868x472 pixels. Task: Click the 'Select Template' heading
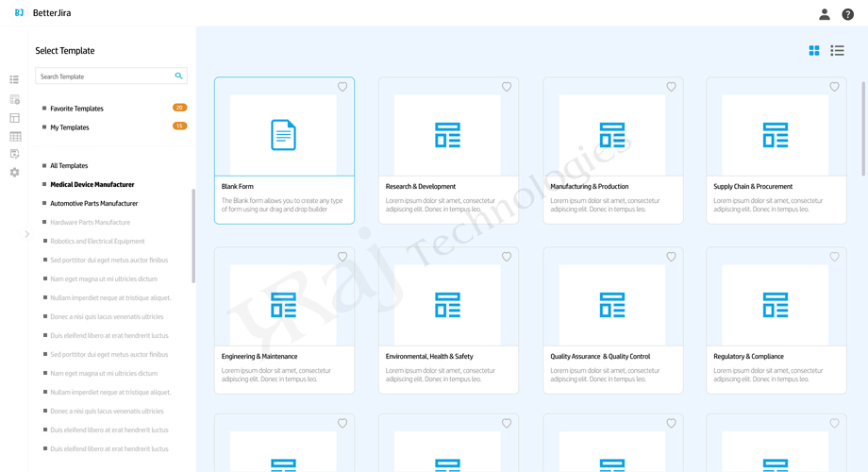click(65, 50)
